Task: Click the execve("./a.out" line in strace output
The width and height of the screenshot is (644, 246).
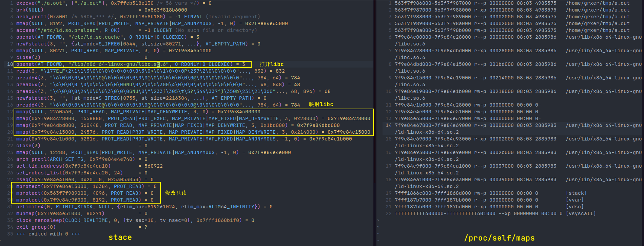Action: tap(114, 3)
